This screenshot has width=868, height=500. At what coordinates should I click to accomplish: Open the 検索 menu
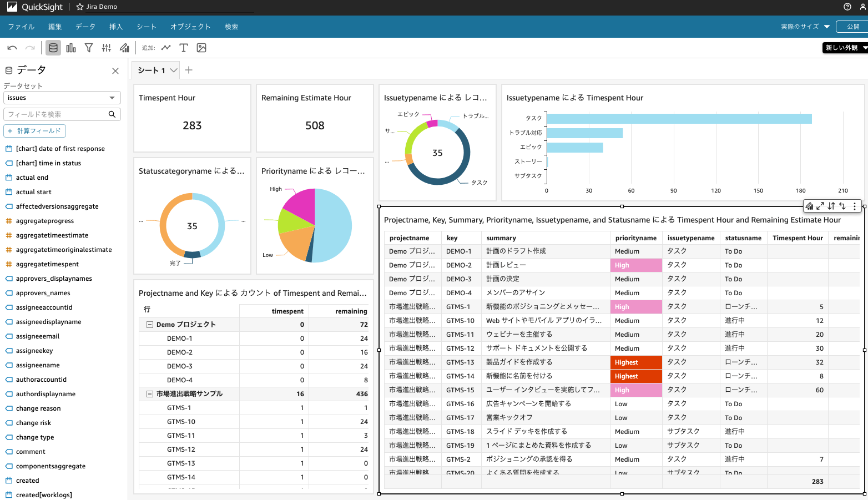pos(231,27)
